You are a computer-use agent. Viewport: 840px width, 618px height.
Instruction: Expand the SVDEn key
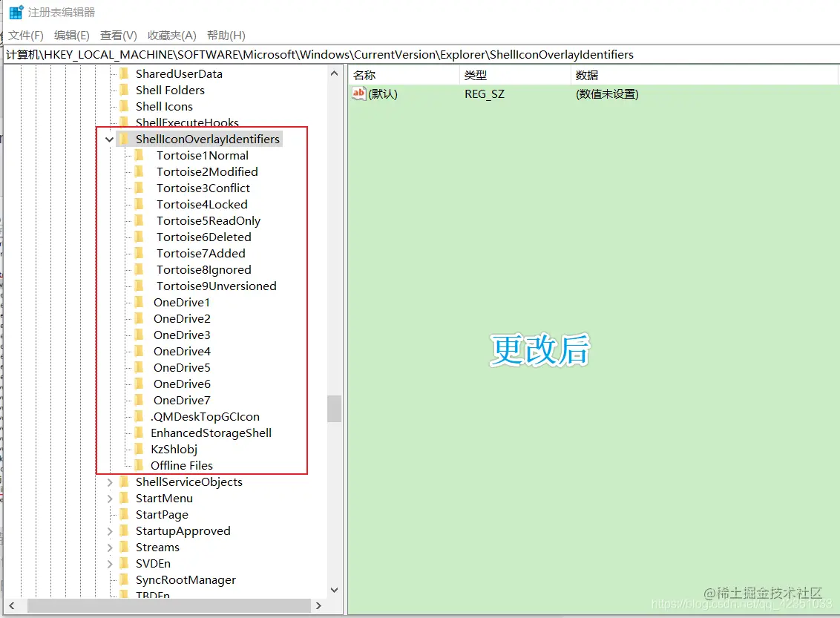(109, 564)
